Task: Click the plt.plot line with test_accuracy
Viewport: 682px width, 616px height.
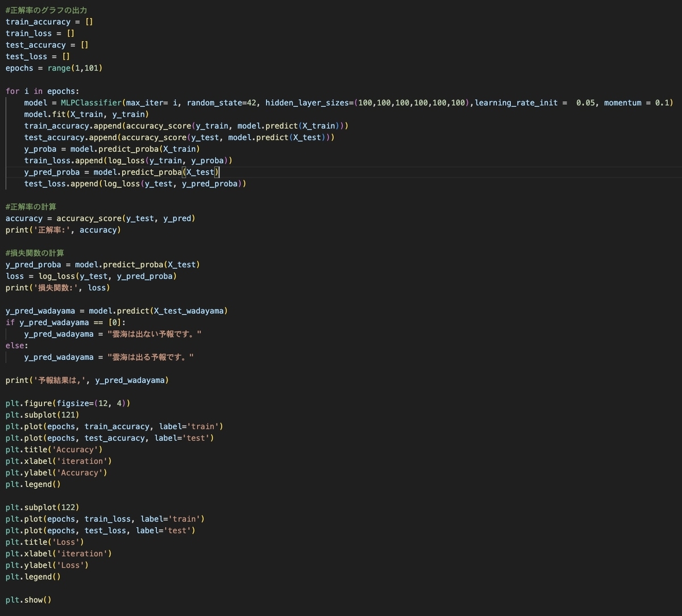Action: [110, 438]
